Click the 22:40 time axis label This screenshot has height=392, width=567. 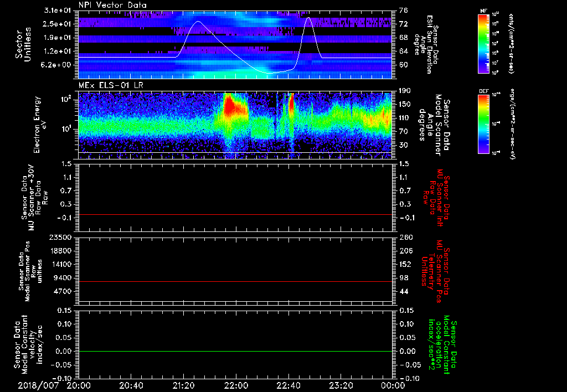(288, 385)
